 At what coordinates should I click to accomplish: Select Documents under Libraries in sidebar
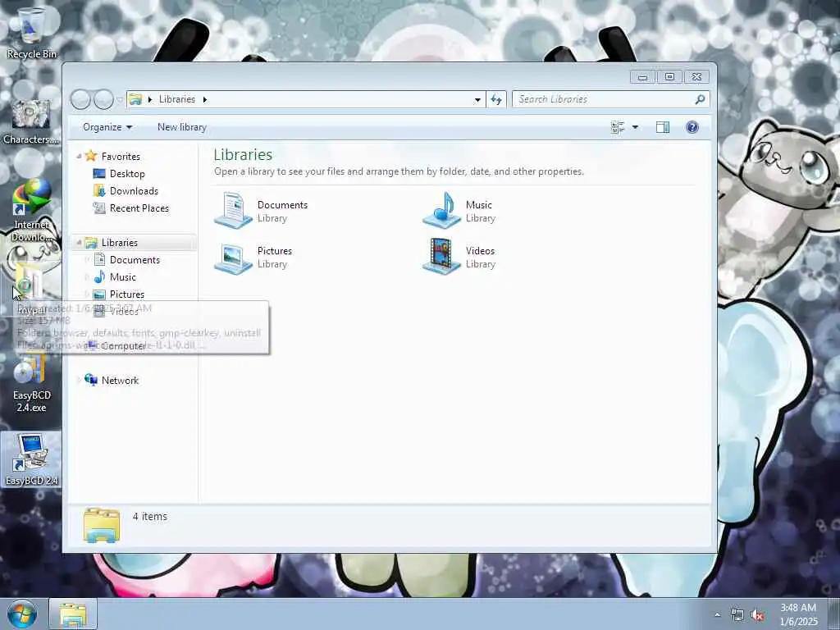tap(135, 260)
